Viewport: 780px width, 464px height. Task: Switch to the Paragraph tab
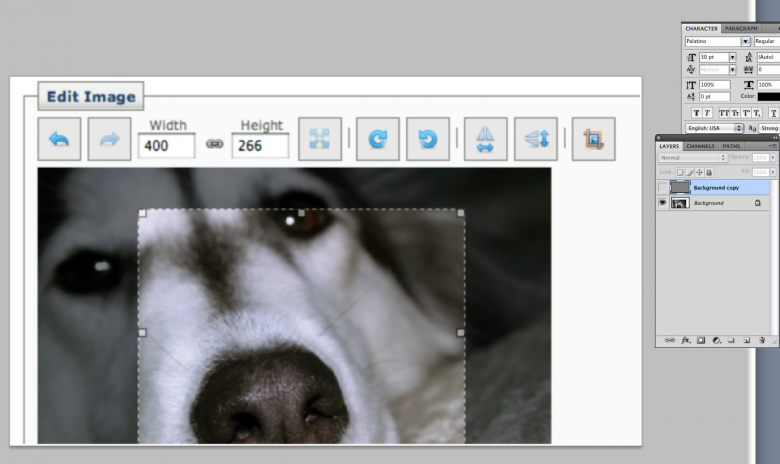tap(741, 28)
